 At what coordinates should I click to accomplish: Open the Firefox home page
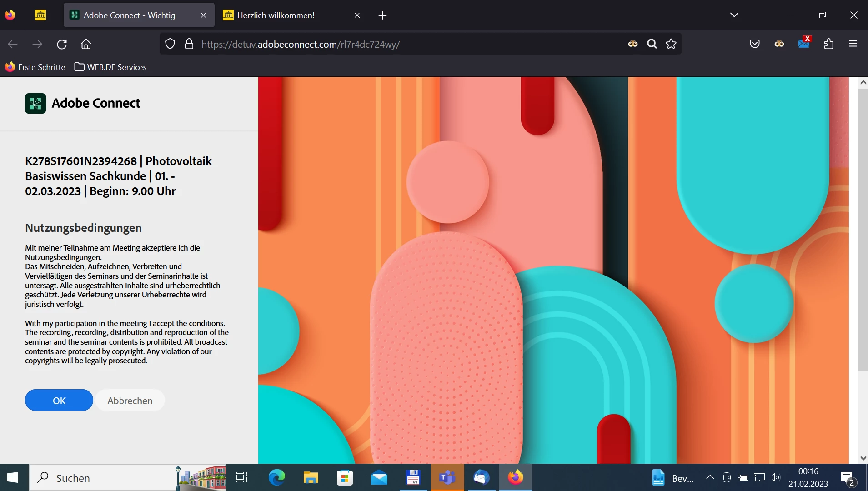click(x=86, y=44)
